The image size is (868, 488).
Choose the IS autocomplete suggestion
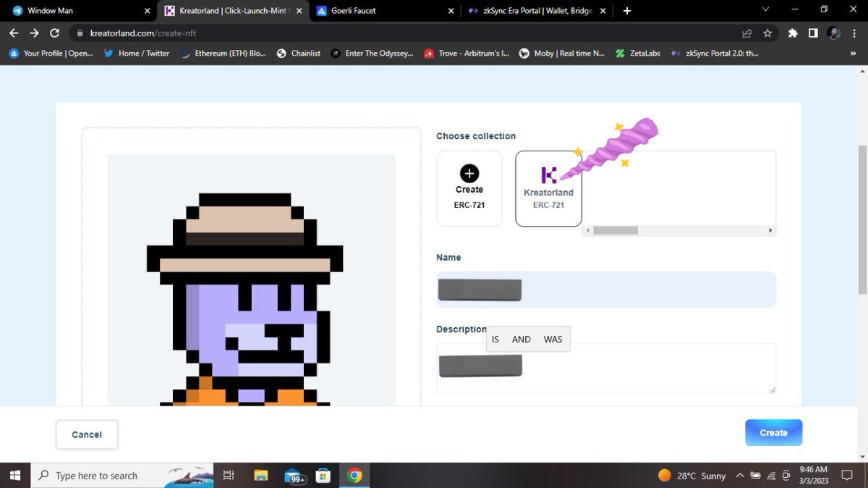click(495, 339)
